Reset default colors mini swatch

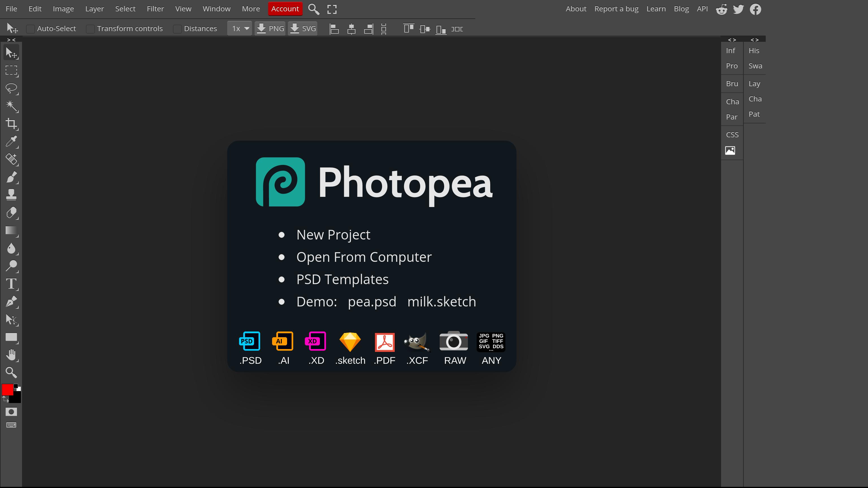coord(17,388)
